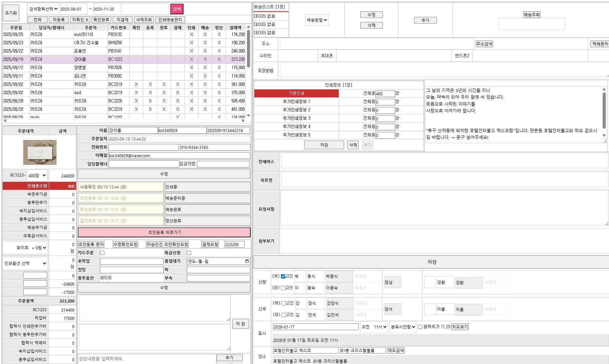Open the calendar picker in 품절대기 date field
Viewport: 609px width, 364px height.
247,261
